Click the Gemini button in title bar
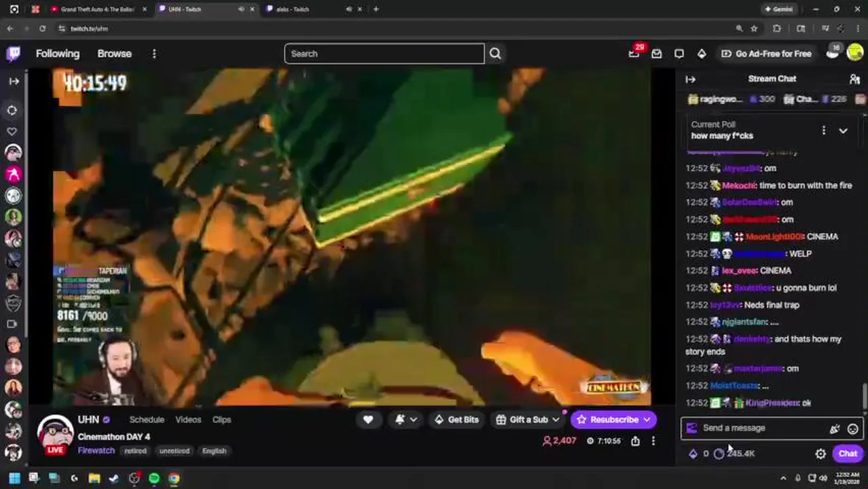868x489 pixels. (779, 10)
